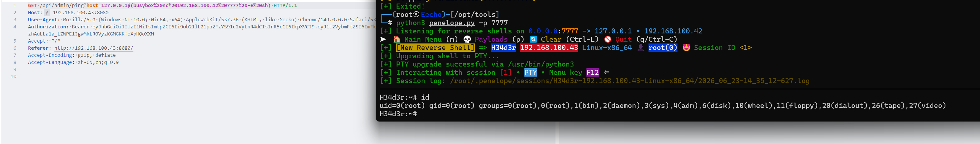Click the red [1] session number
The height and width of the screenshot is (144, 980).
point(506,72)
